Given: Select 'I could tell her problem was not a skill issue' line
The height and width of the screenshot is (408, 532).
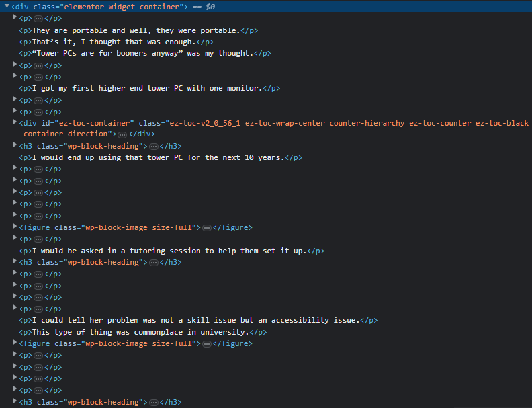Looking at the screenshot, I should point(198,321).
